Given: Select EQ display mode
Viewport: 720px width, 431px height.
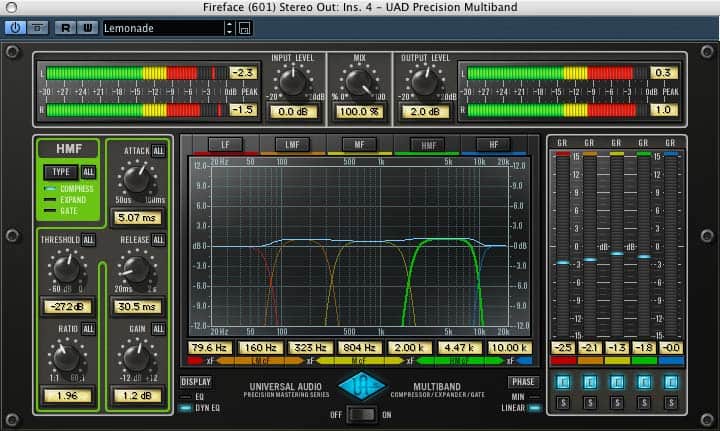Looking at the screenshot, I should [x=192, y=397].
